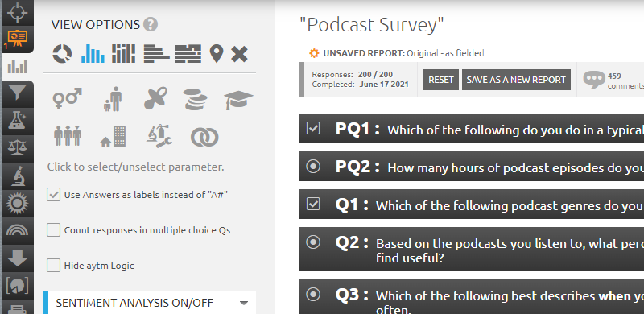
Task: Select the microscope and wrench career parameter icon
Action: [x=159, y=136]
